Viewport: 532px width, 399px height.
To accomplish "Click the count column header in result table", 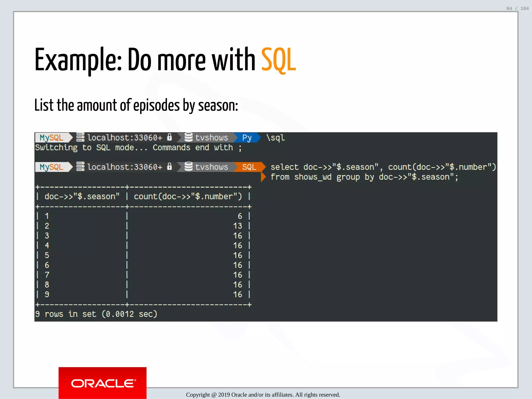I will pyautogui.click(x=188, y=196).
